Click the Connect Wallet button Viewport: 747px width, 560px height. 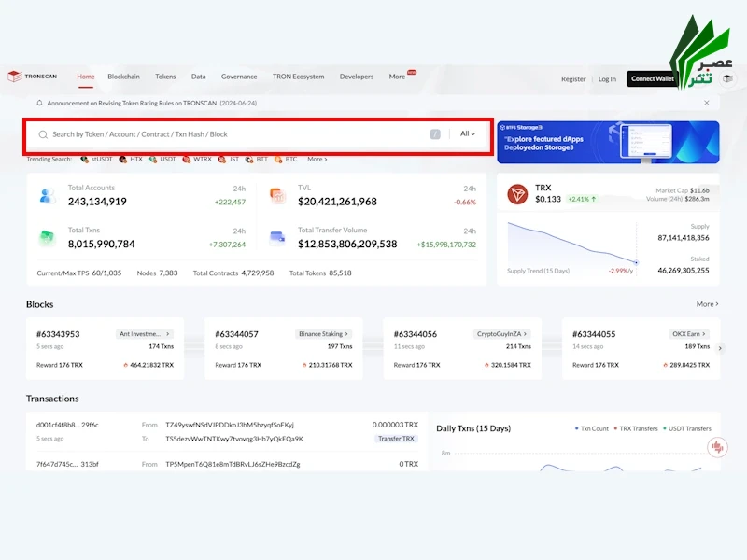[x=652, y=78]
